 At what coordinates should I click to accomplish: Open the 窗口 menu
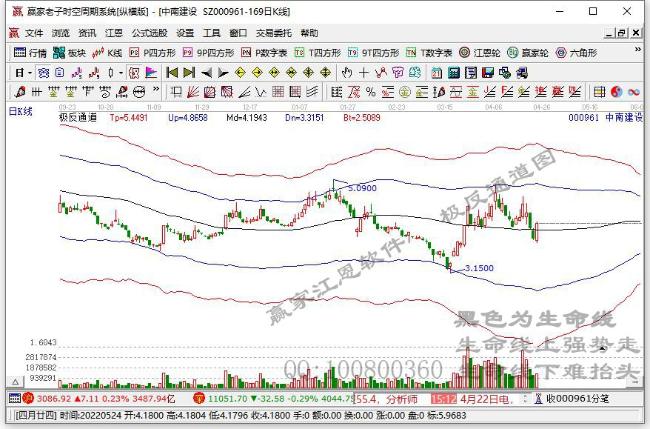238,33
